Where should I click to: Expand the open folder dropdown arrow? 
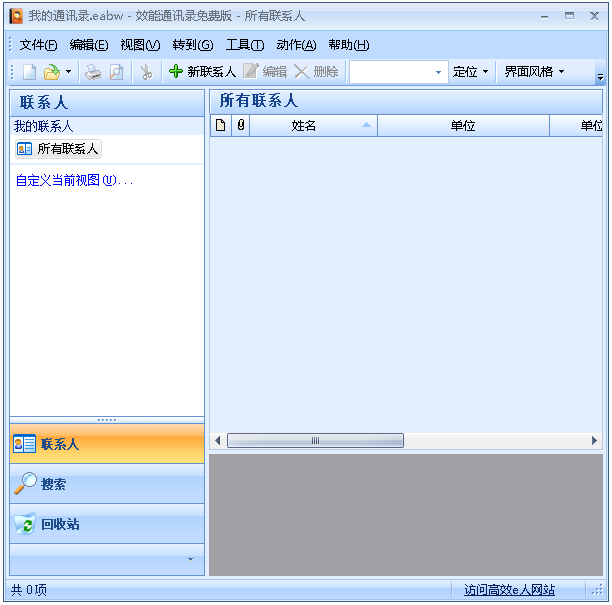[x=68, y=72]
